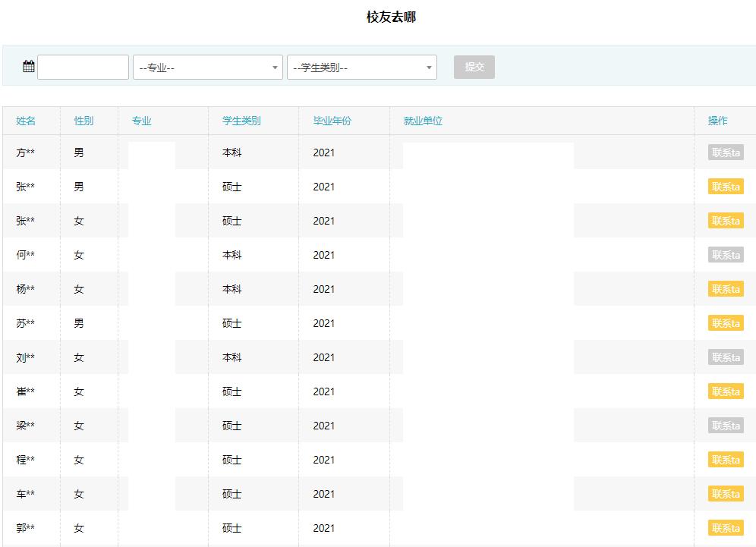
Task: Click 联系ta for 何**
Action: (x=725, y=255)
